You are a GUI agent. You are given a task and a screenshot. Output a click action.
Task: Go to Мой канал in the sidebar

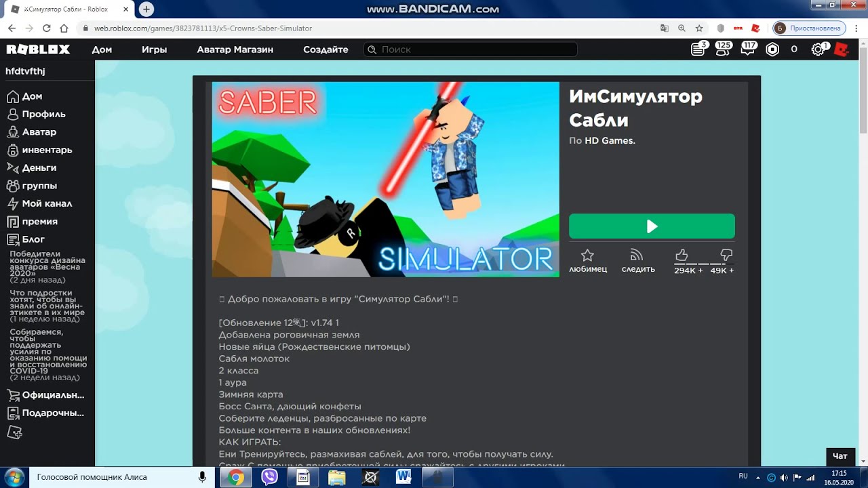pos(47,203)
